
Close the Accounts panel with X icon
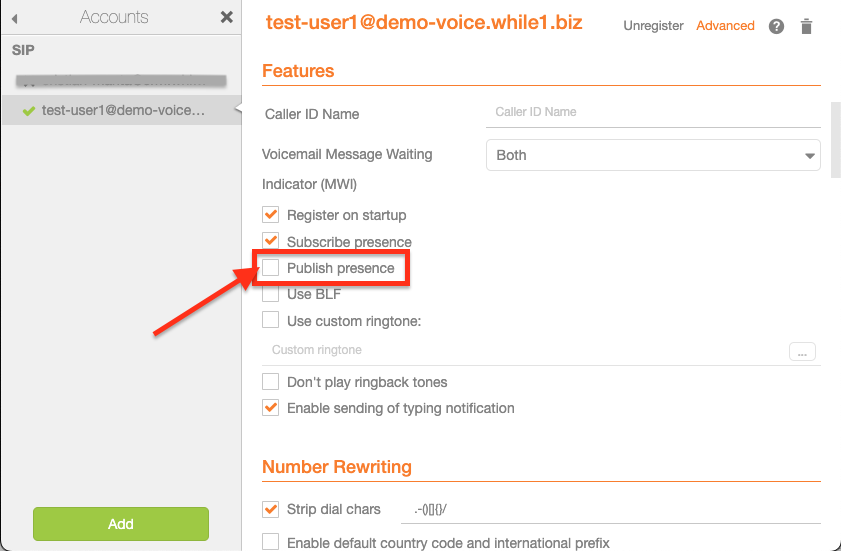227,17
